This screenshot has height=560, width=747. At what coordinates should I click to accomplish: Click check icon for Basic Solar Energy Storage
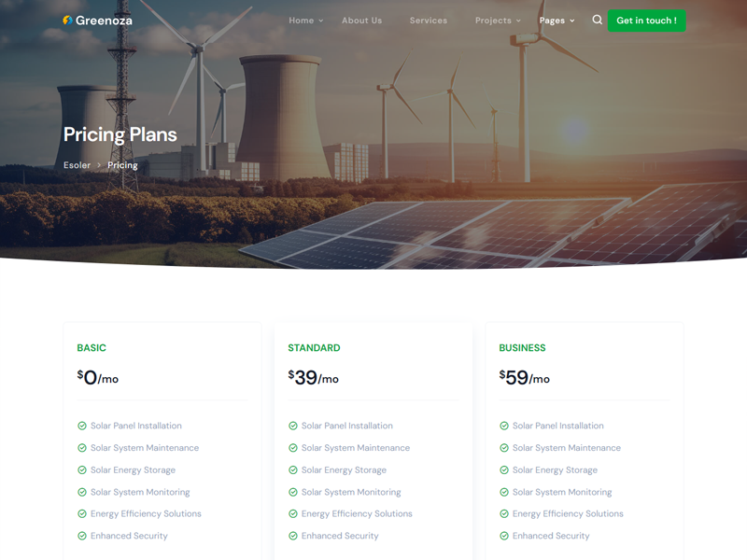[x=82, y=470]
